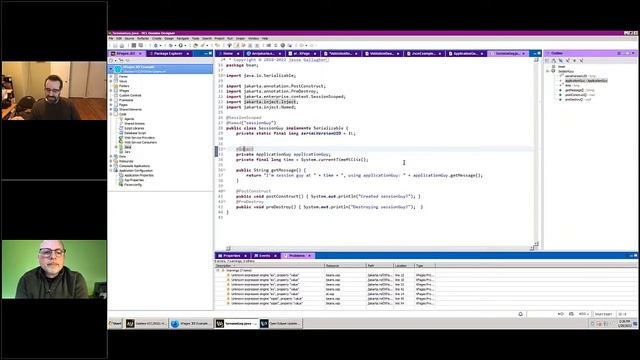
Task: Open Application Properties item
Action: pos(139,175)
